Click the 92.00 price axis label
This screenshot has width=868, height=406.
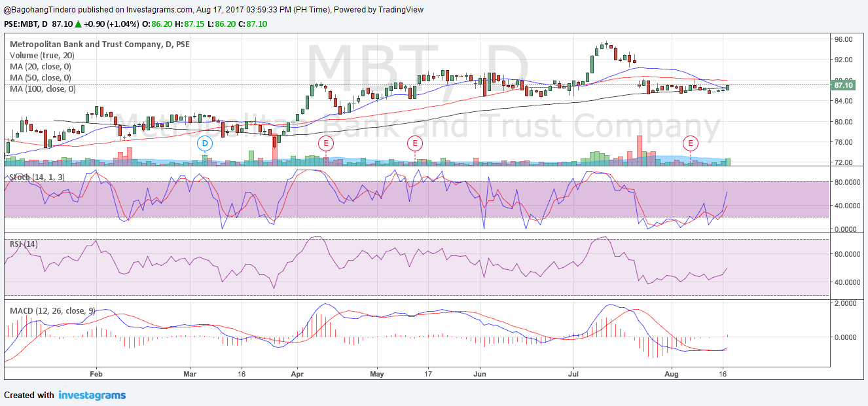coord(842,60)
